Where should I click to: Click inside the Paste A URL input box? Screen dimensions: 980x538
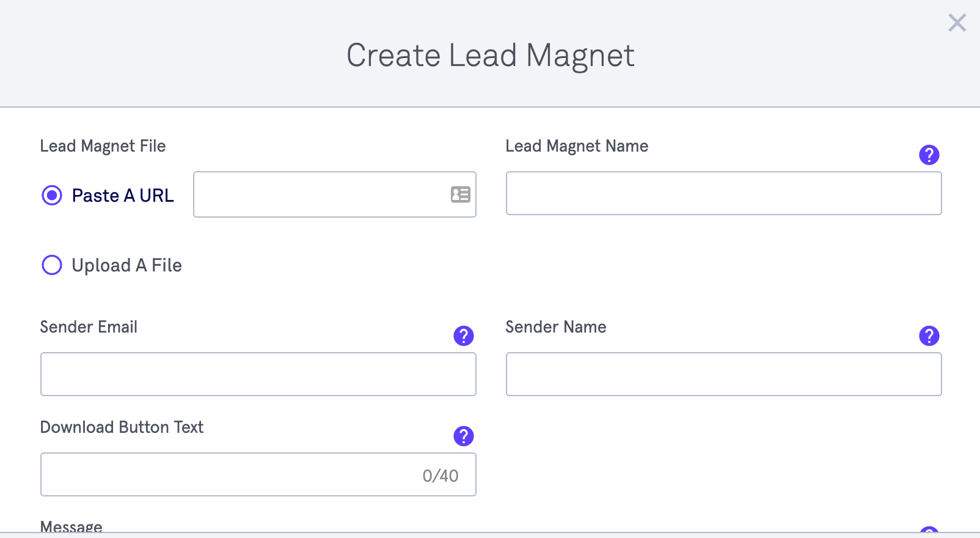click(x=318, y=194)
